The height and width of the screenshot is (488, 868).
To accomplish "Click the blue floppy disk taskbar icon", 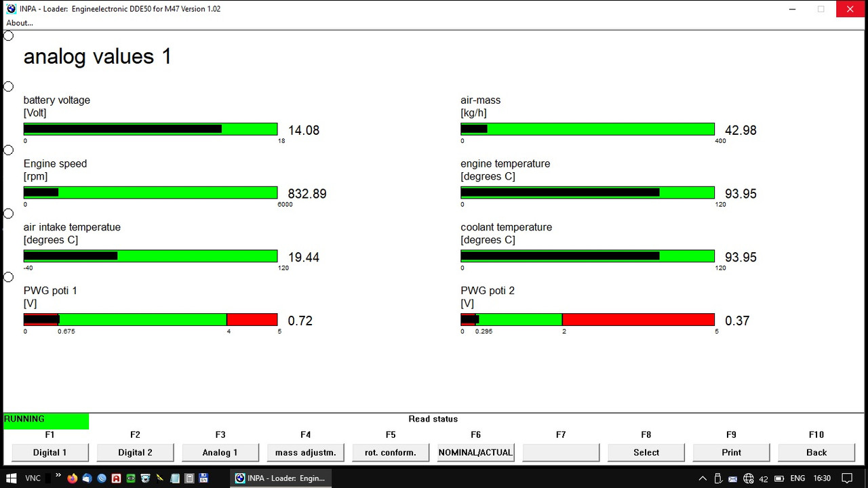I will tap(203, 478).
